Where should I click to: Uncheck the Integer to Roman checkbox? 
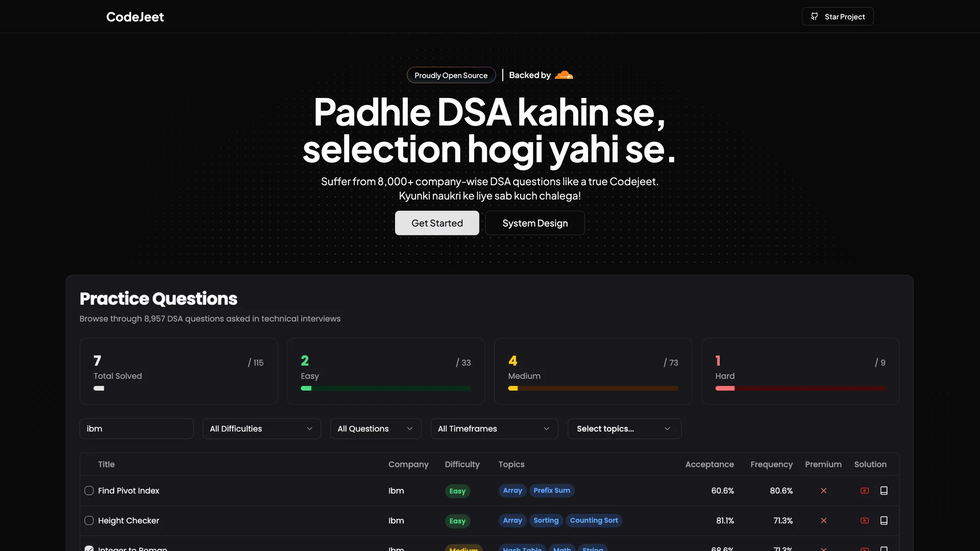[88, 548]
